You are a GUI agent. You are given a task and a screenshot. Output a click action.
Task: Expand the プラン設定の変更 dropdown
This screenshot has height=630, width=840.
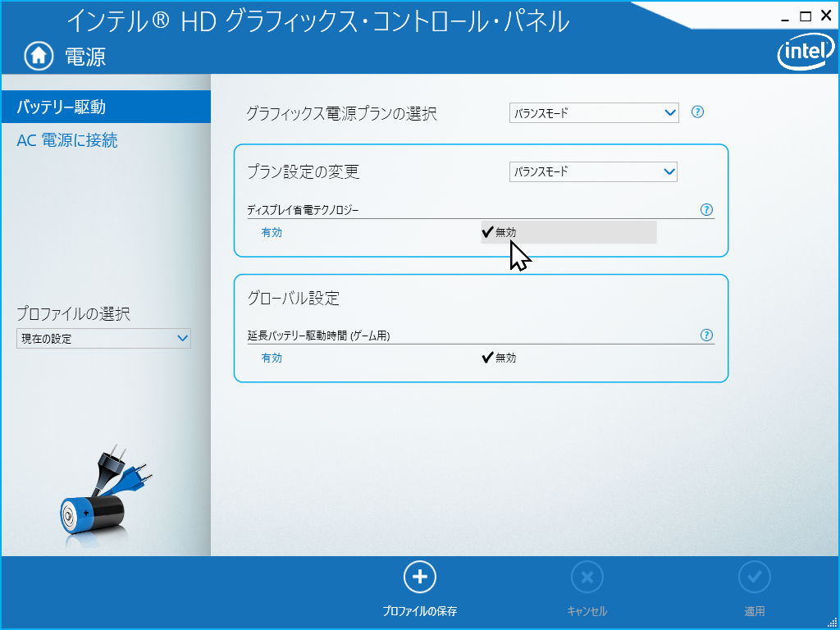593,171
